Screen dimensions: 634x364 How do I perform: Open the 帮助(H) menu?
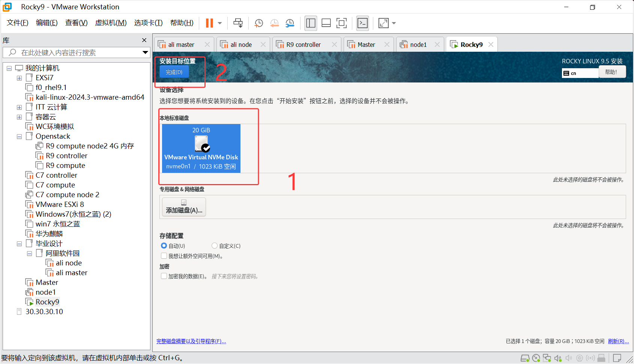[x=182, y=23]
